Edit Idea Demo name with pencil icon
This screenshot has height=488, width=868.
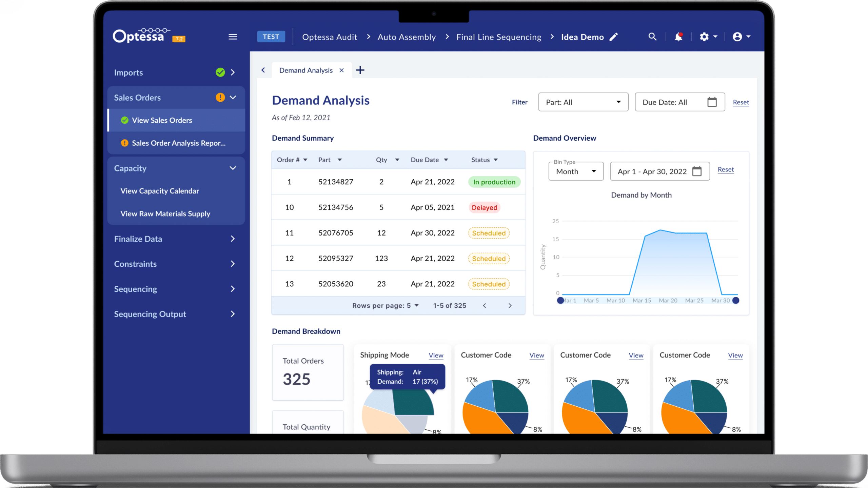coord(614,37)
